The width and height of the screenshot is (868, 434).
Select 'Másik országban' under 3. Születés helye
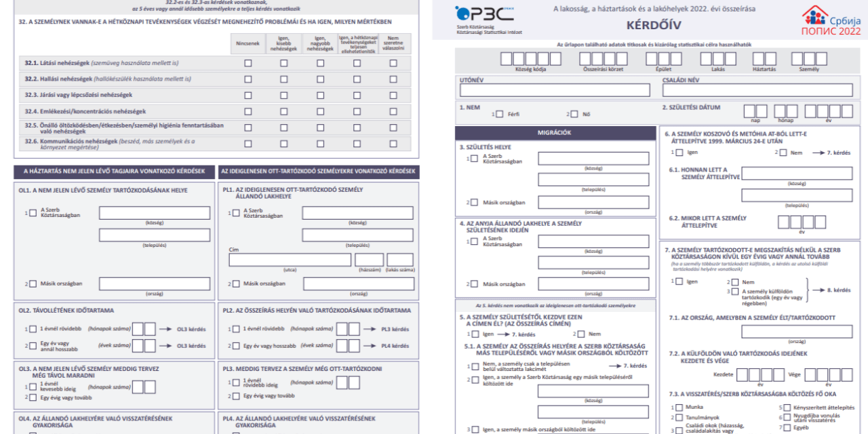(x=474, y=203)
